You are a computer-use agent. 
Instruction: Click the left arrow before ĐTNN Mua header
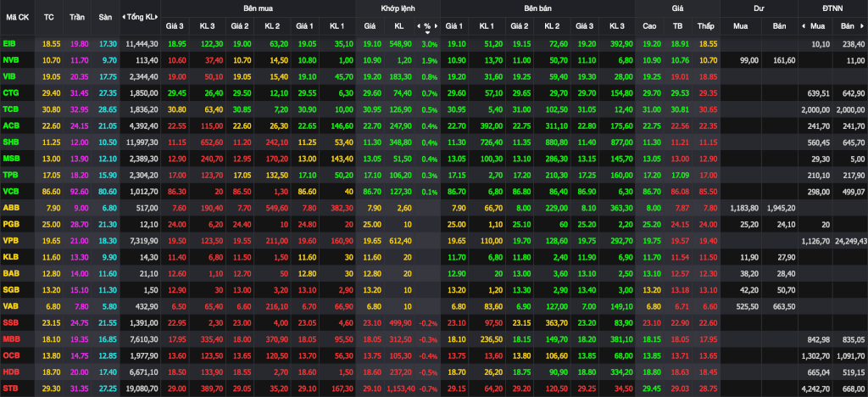pos(804,26)
